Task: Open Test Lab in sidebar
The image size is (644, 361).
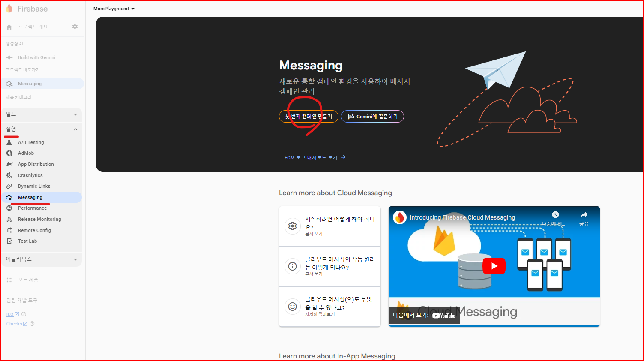Action: 42,241
